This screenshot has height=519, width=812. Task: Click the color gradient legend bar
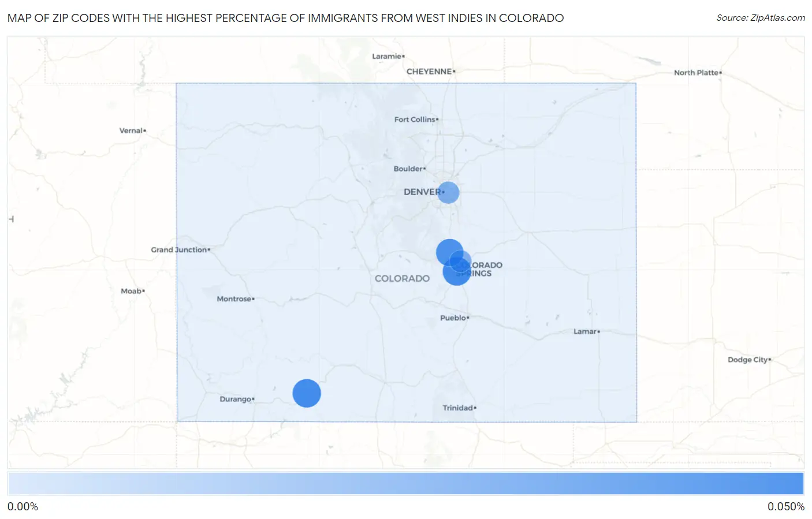(x=406, y=483)
